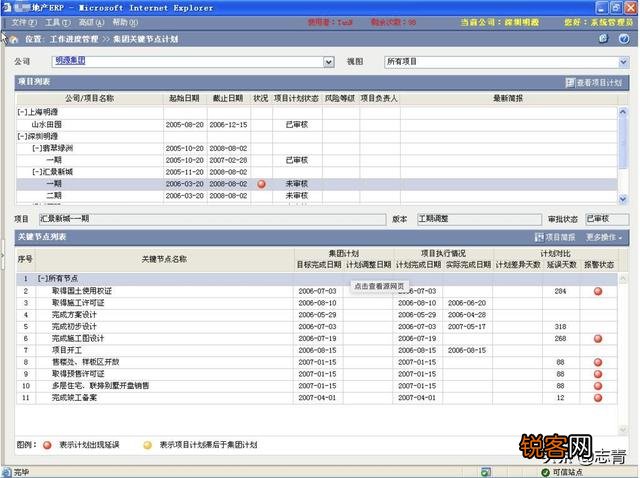Click the 可信站点 green check icon in status bar
This screenshot has width=640, height=478.
click(x=545, y=472)
